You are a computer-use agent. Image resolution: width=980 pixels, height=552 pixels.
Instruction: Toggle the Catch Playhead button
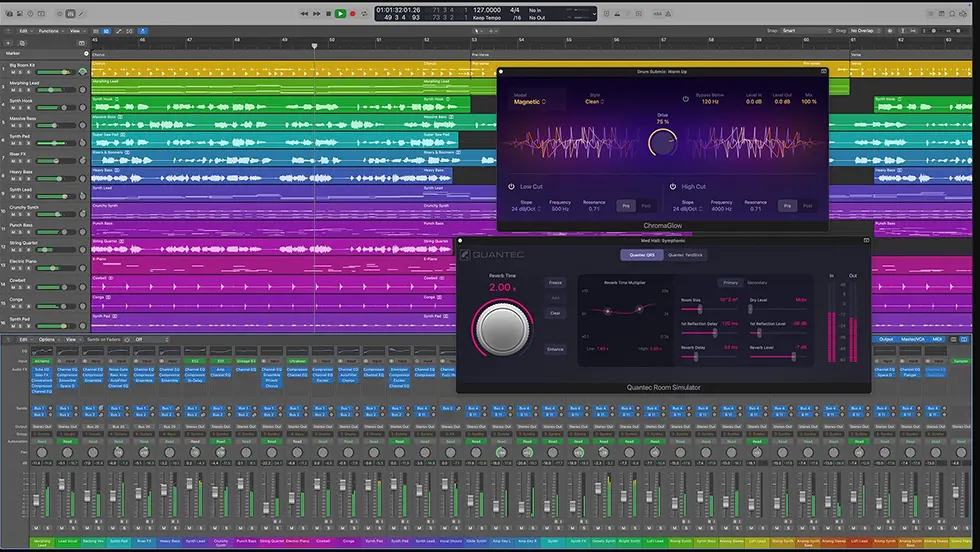click(x=142, y=31)
